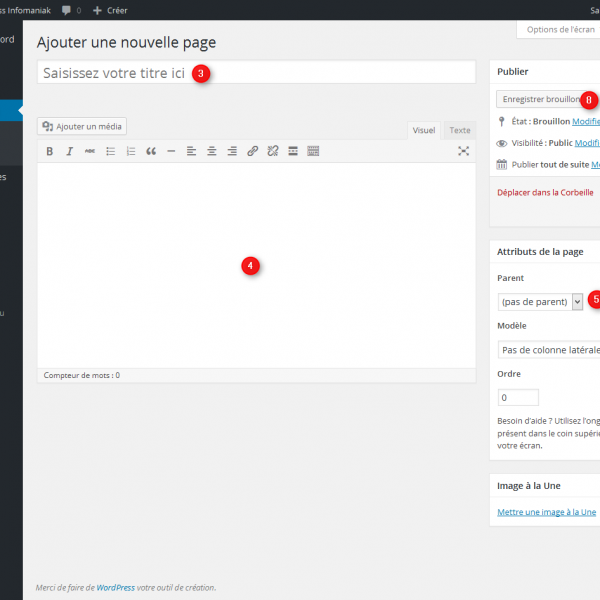Apply strikethrough formatting
The width and height of the screenshot is (600, 600).
(90, 151)
